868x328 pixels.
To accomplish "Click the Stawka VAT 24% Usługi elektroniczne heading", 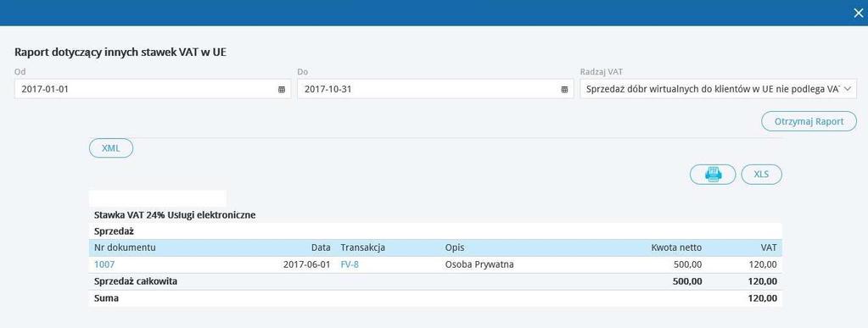I will [175, 215].
